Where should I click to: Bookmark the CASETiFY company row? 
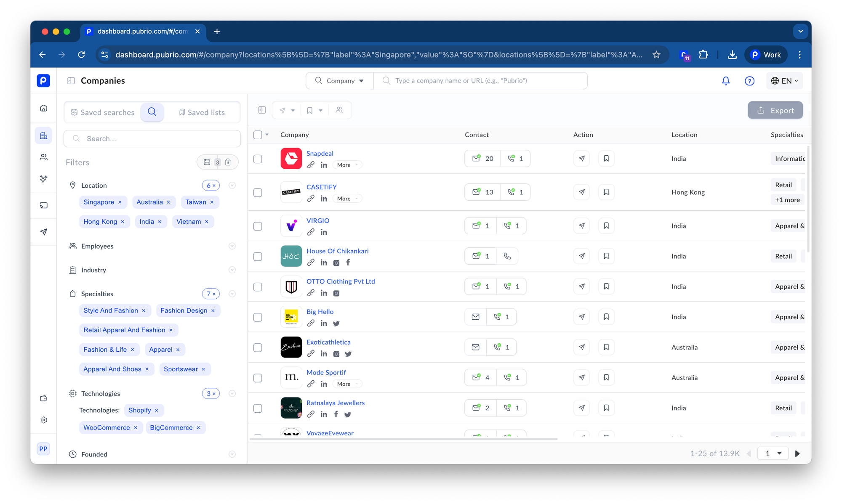[606, 192]
